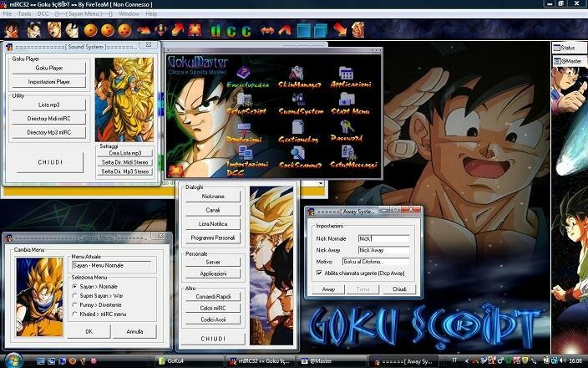Viewport: 588px width, 368px height.
Task: Click curved red up arrow toolbar icon
Action: click(x=285, y=30)
